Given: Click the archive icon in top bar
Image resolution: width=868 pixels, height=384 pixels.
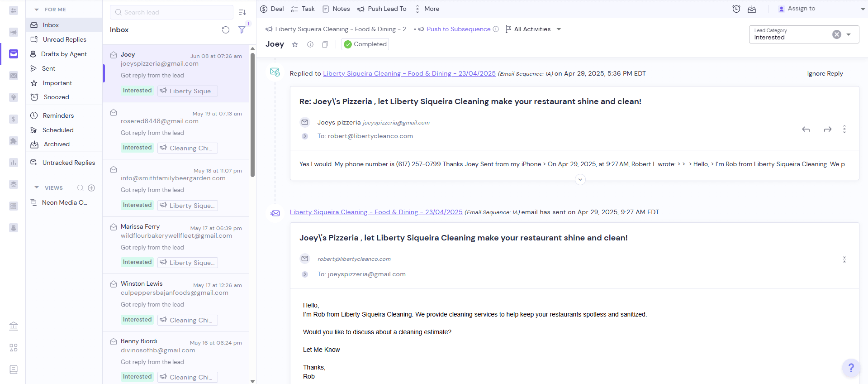Looking at the screenshot, I should [x=752, y=9].
